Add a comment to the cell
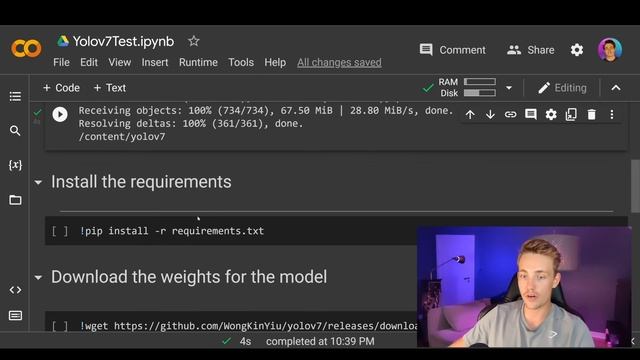This screenshot has width=640, height=360. [531, 114]
